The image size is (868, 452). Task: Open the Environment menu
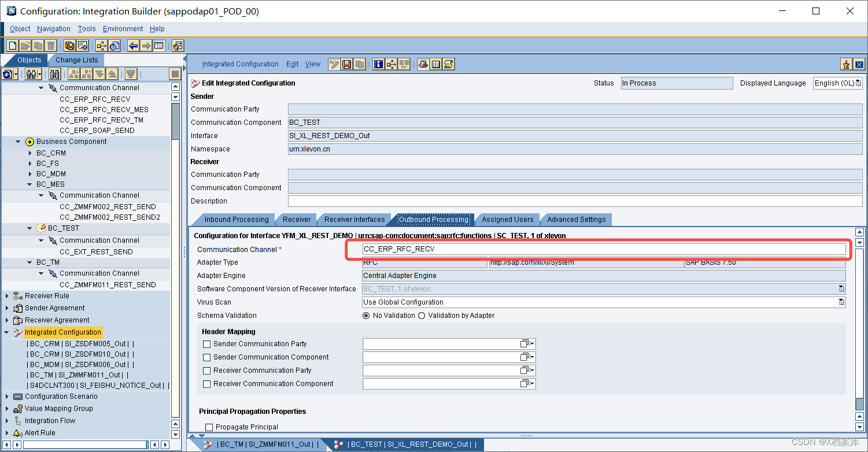tap(123, 29)
